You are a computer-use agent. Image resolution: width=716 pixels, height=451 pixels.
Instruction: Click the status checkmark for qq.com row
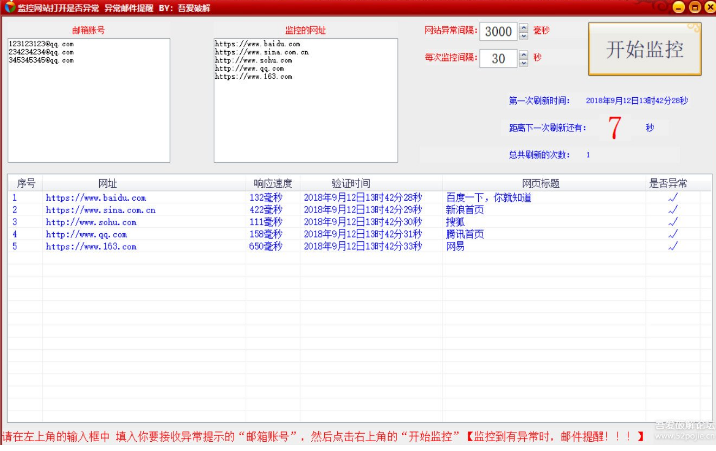coord(673,234)
